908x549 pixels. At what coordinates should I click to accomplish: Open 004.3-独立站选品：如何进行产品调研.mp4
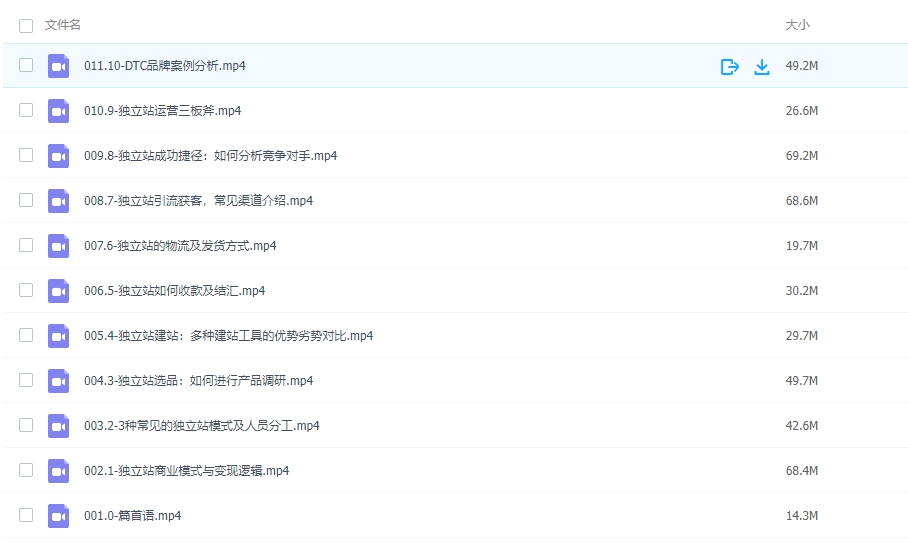(198, 381)
